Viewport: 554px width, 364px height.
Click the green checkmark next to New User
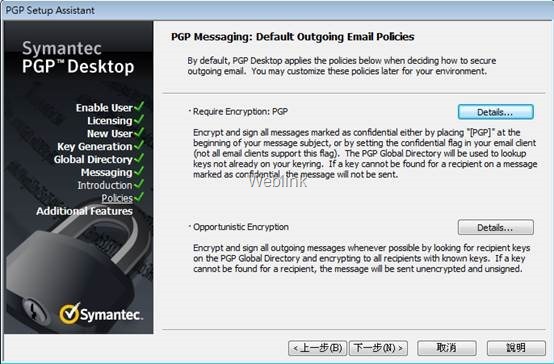coord(139,132)
